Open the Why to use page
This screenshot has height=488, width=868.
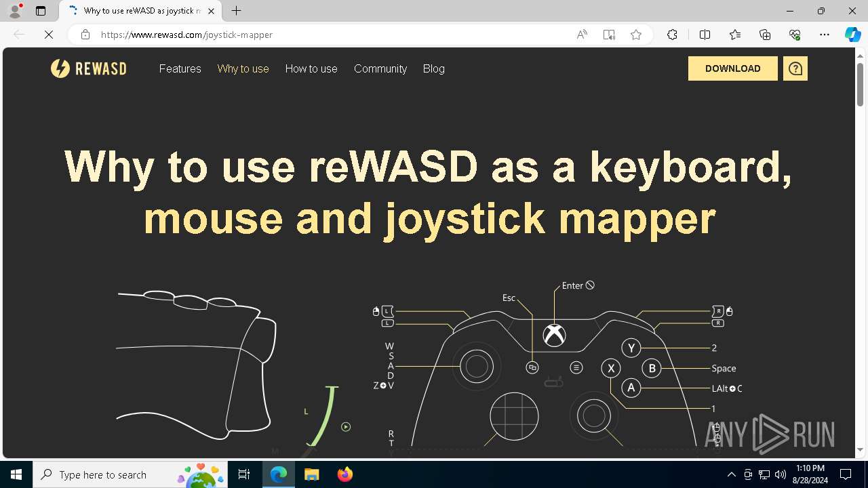tap(243, 68)
